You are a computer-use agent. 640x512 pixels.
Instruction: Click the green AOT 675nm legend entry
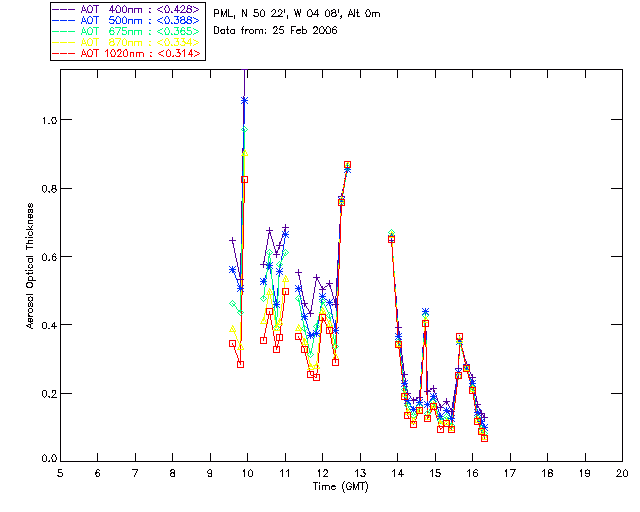[x=128, y=30]
